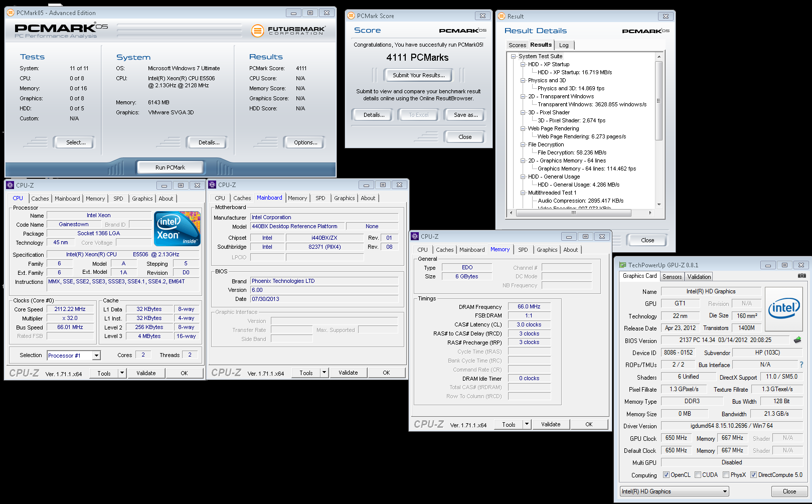Click the Save as... button
This screenshot has height=504, width=812.
click(465, 115)
